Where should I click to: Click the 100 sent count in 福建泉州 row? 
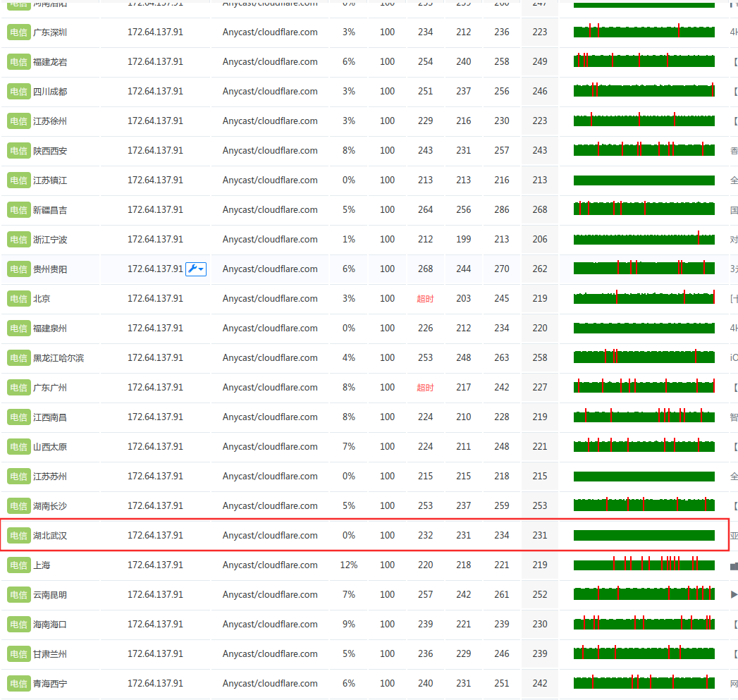click(388, 328)
